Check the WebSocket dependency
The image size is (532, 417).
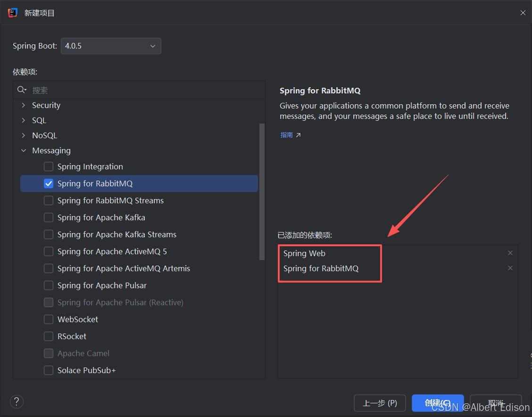(x=49, y=319)
